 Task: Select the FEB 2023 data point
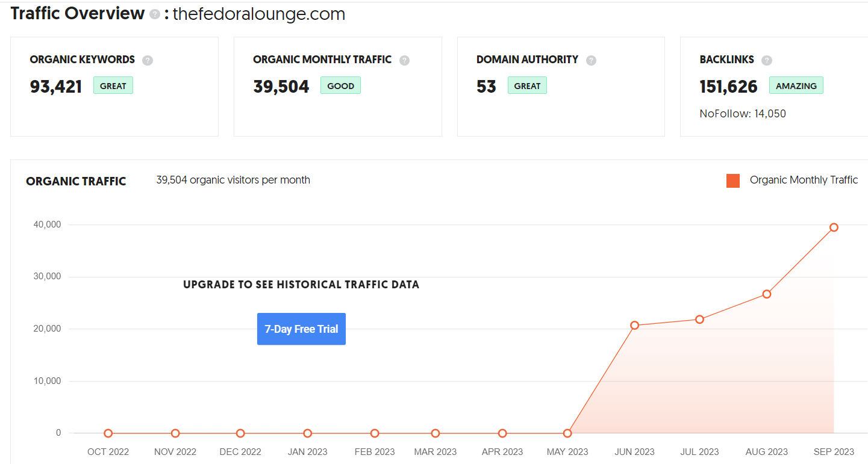tap(375, 433)
